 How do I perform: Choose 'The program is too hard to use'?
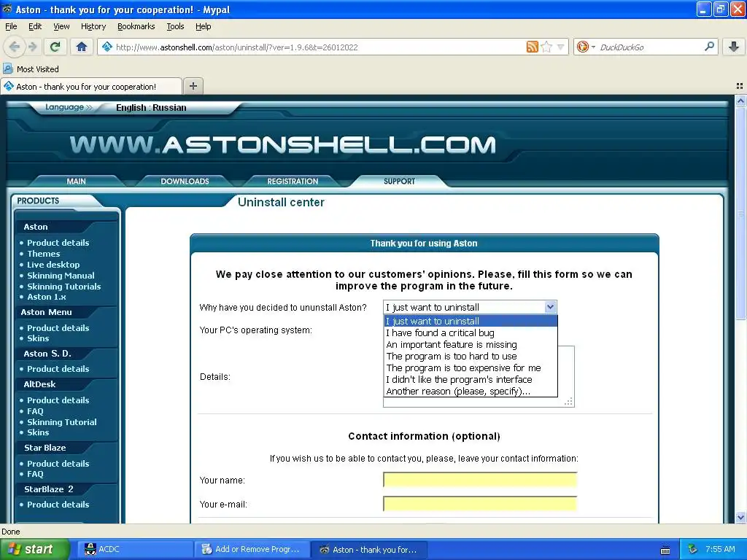point(471,356)
